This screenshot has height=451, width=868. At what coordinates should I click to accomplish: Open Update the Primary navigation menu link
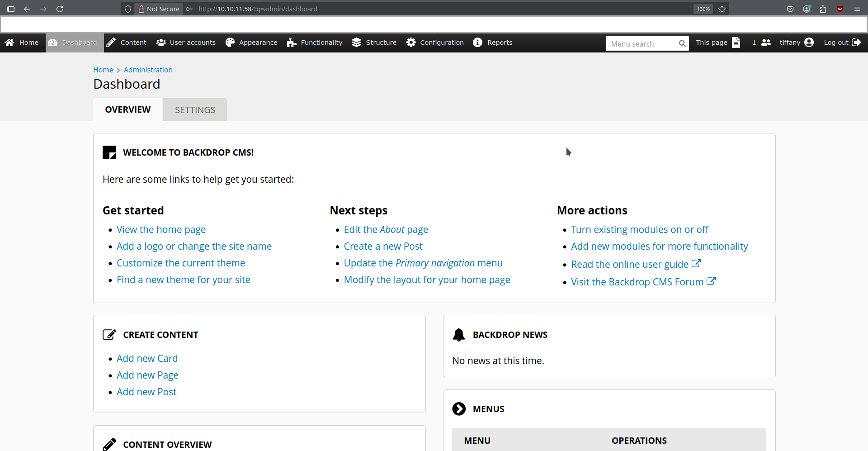pos(423,263)
